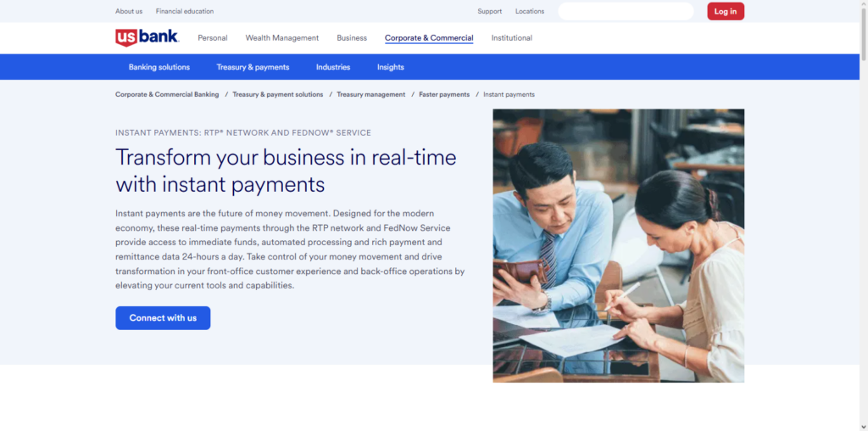Click the hero photo of two people
The width and height of the screenshot is (868, 431).
(x=618, y=245)
